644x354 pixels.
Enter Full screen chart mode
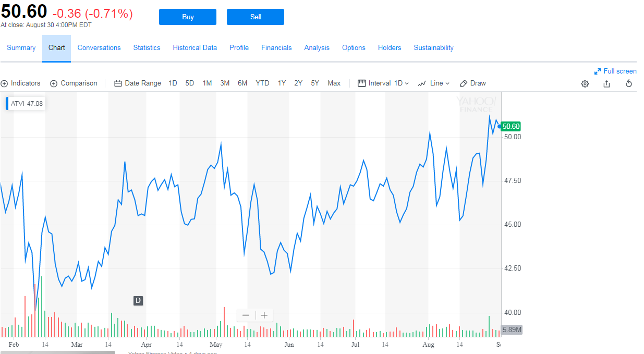point(615,71)
